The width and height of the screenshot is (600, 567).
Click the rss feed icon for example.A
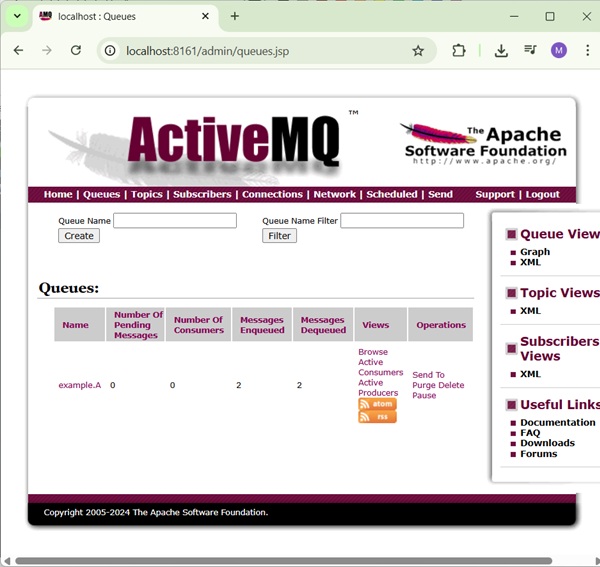coord(377,417)
